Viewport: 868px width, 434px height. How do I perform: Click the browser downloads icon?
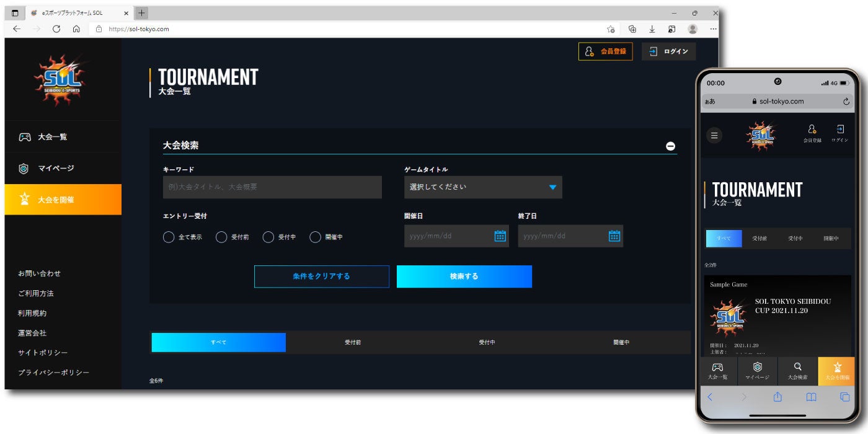652,29
